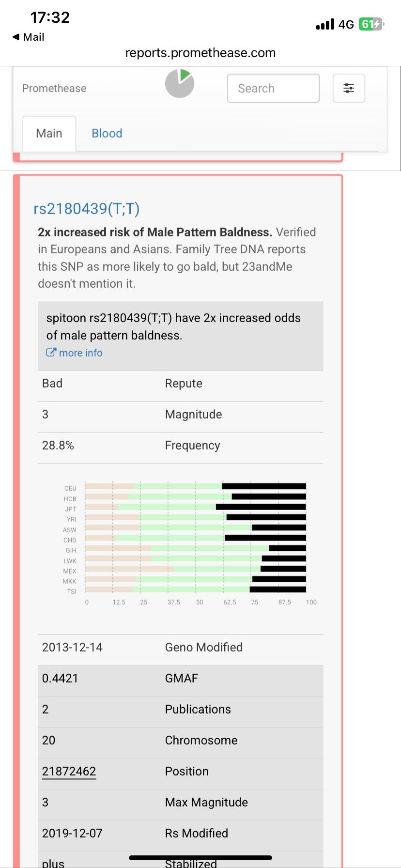Tap the 17:32 clock in status bar
This screenshot has width=401, height=868.
coord(50,17)
